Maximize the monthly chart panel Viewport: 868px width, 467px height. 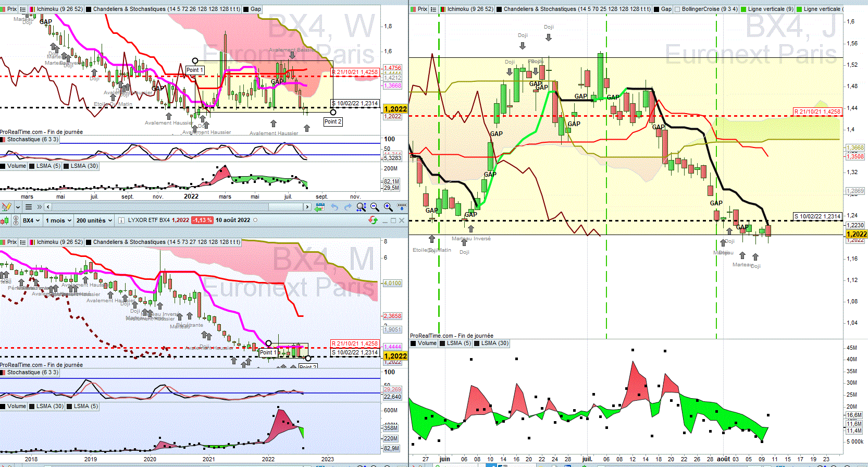pyautogui.click(x=393, y=220)
